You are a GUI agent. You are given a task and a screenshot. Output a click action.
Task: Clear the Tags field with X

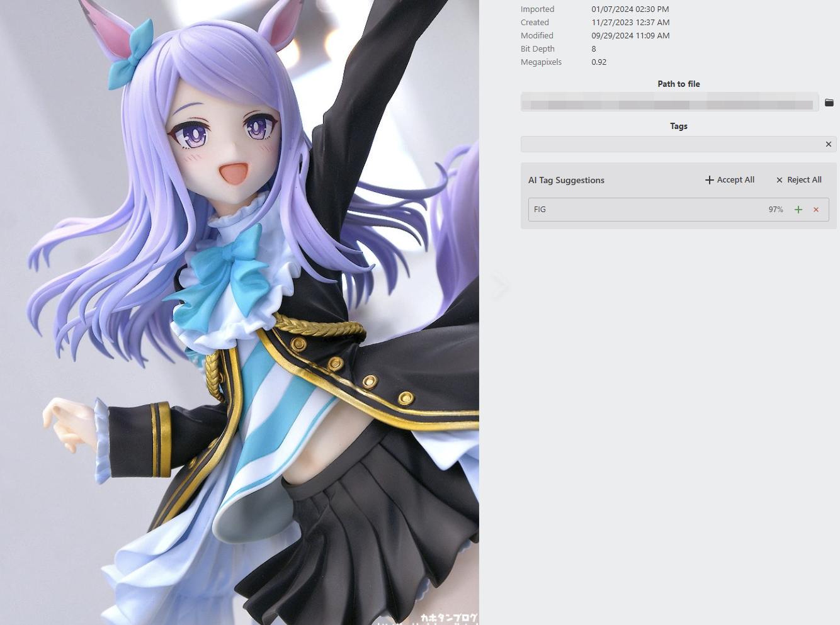[x=829, y=144]
